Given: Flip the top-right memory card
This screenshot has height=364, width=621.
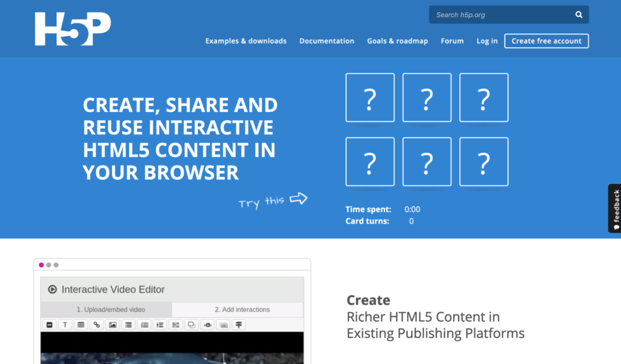Looking at the screenshot, I should [483, 98].
